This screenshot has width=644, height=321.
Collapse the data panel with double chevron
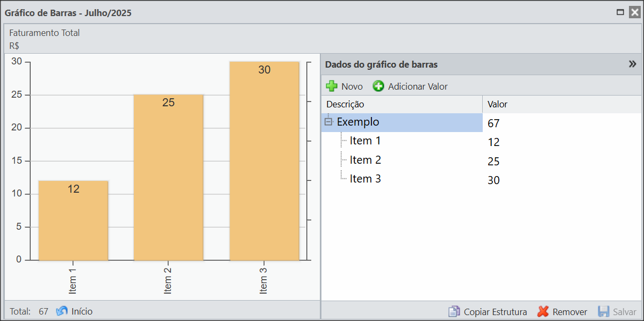632,64
